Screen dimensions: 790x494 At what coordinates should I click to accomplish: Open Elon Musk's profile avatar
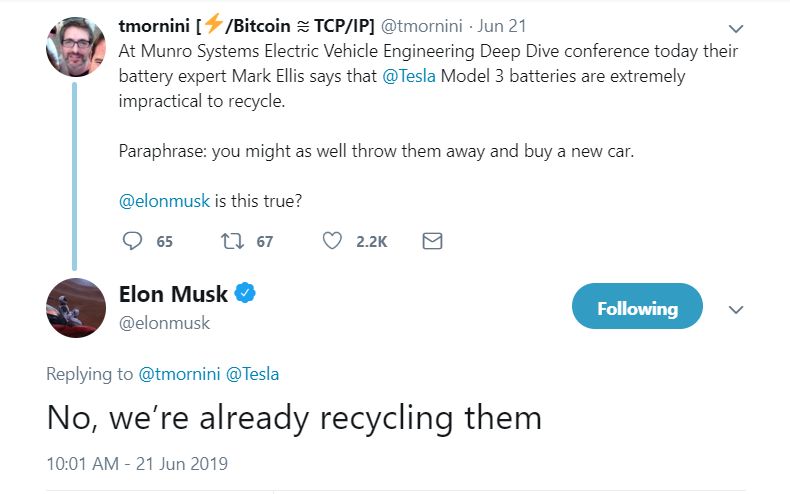pos(76,308)
